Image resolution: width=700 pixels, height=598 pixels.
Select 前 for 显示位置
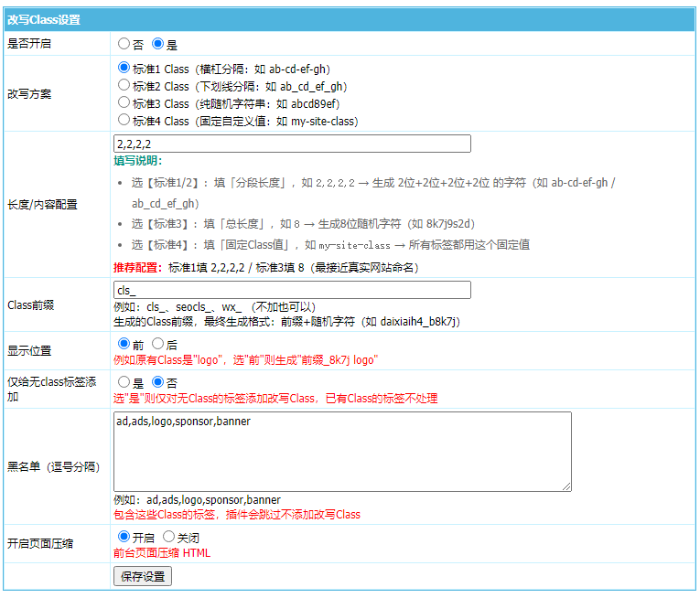click(124, 344)
